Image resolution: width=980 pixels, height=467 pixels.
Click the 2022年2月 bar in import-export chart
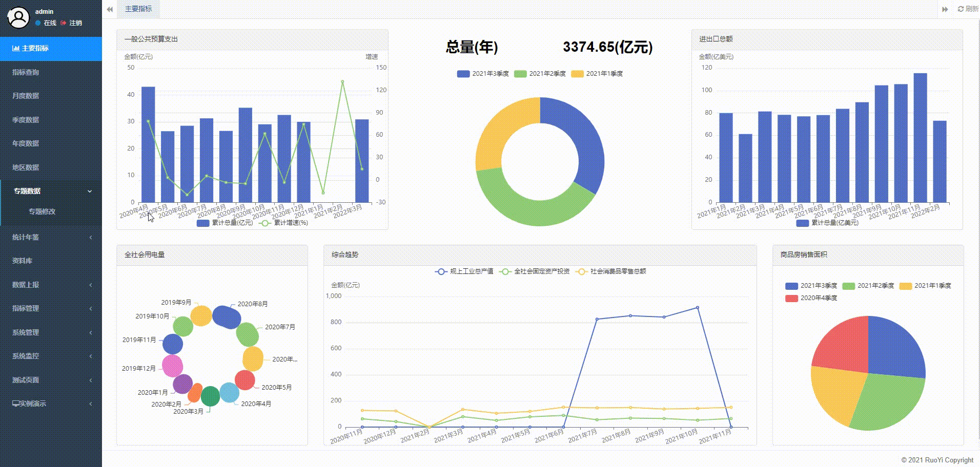940,161
